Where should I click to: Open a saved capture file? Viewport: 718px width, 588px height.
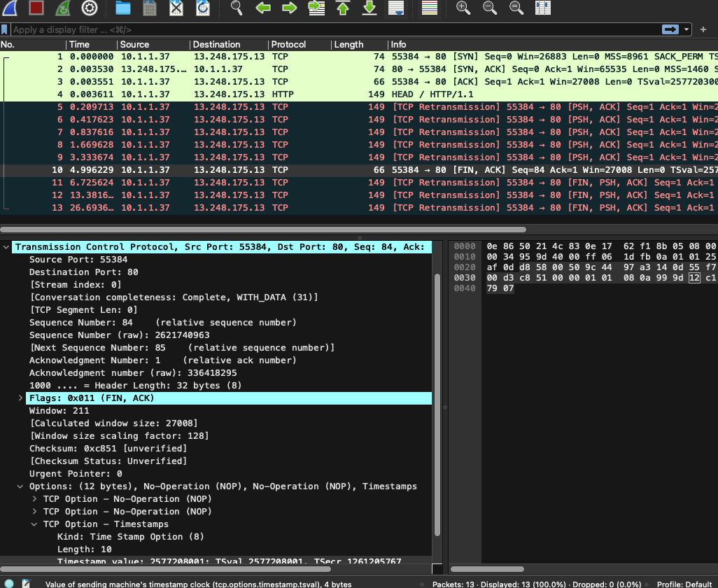click(x=122, y=8)
